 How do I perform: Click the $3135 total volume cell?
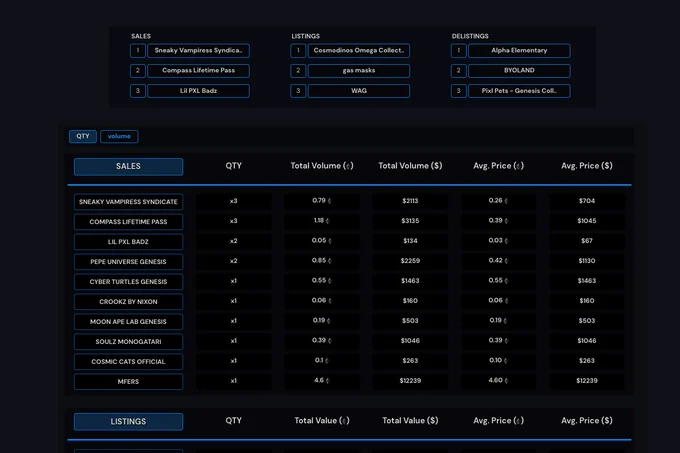(x=410, y=221)
